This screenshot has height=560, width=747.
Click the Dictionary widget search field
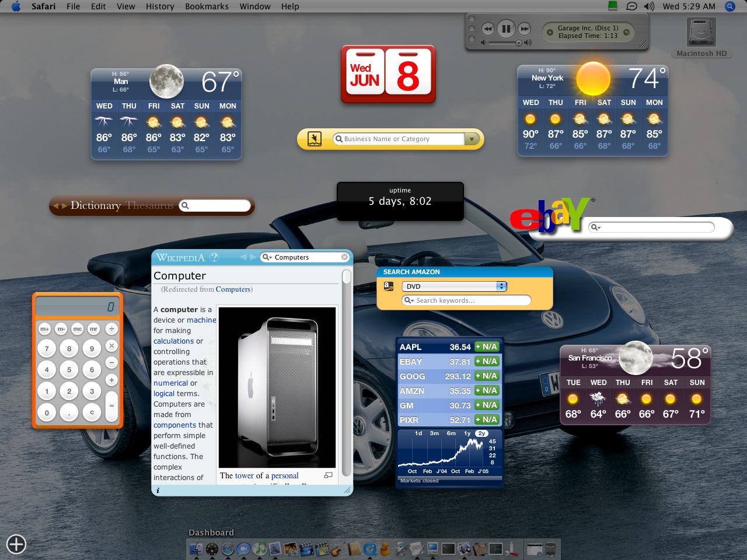pos(215,205)
